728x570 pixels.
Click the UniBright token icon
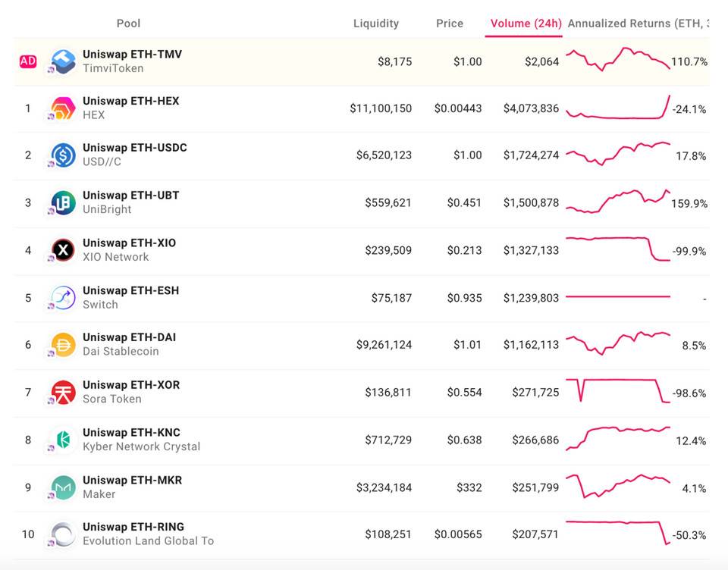click(x=63, y=202)
